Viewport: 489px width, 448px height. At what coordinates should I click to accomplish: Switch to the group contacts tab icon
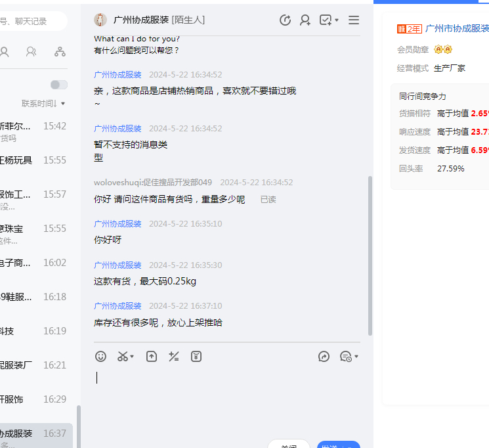tap(31, 51)
